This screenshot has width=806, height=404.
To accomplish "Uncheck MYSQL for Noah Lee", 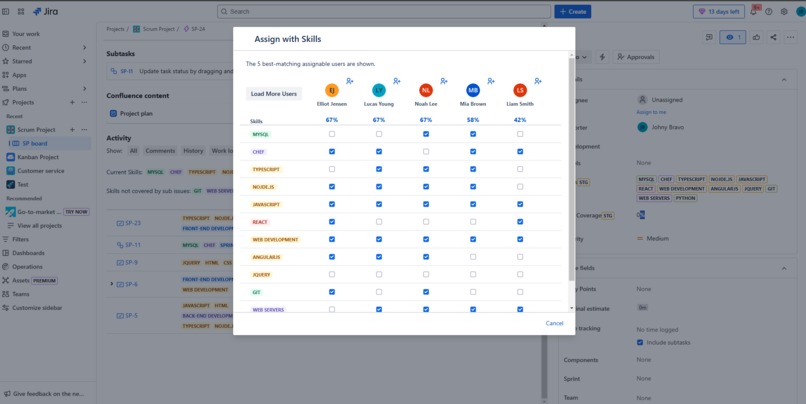I will click(x=426, y=134).
